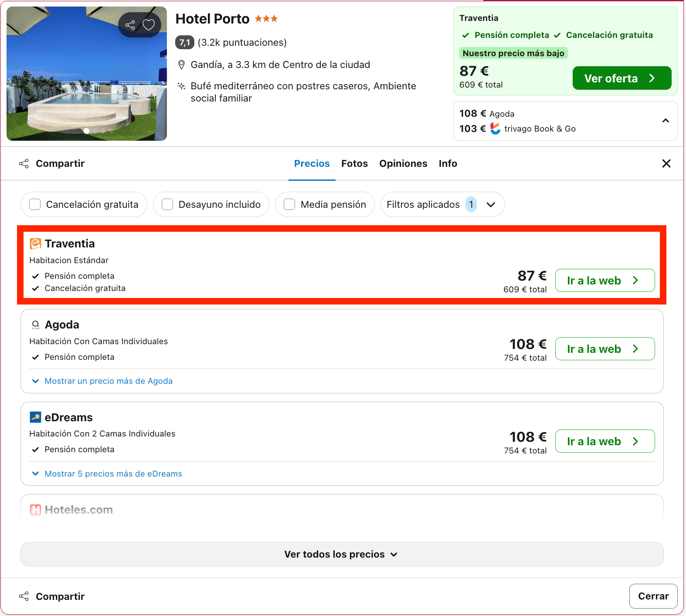
Task: Switch to the Precios tab
Action: [312, 163]
